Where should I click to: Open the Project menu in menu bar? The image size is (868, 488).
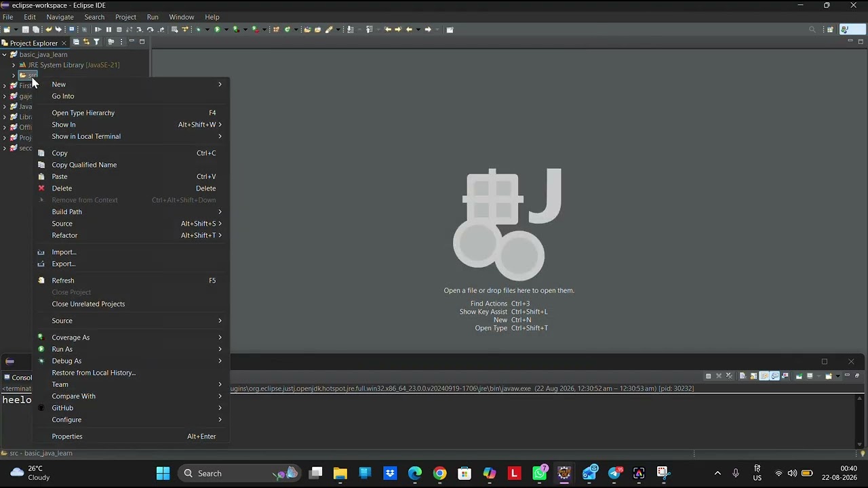(x=125, y=17)
